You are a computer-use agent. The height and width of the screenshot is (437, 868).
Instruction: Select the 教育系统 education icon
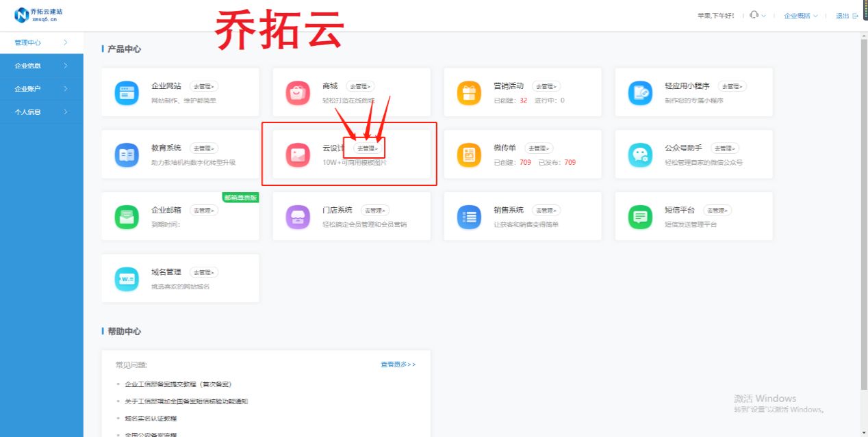[x=127, y=154]
